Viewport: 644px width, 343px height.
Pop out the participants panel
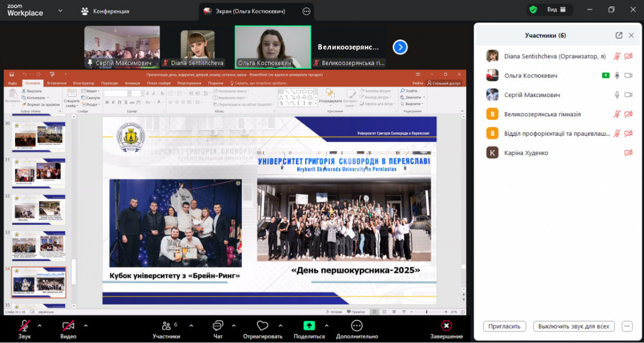pos(619,35)
